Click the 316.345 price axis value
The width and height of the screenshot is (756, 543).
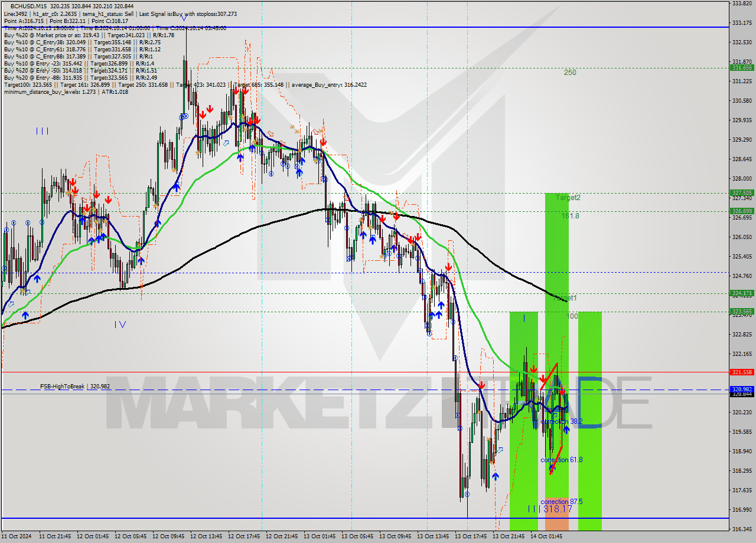tap(742, 529)
